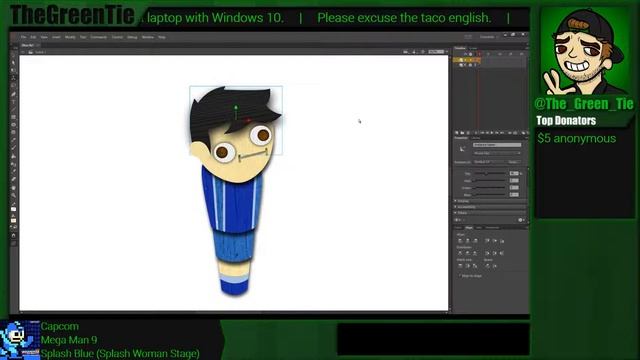This screenshot has width=640, height=360.
Task: Click the Delete layer trash icon
Action: (x=468, y=133)
